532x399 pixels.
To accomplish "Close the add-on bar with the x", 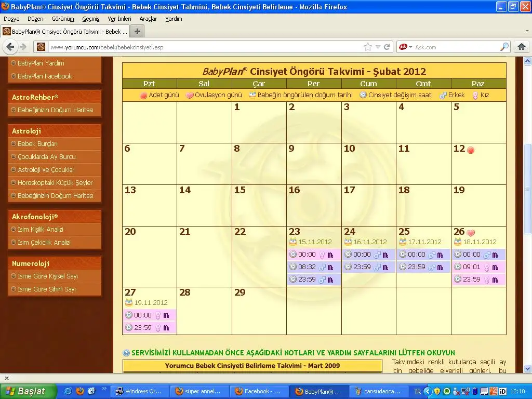I will tap(6, 378).
